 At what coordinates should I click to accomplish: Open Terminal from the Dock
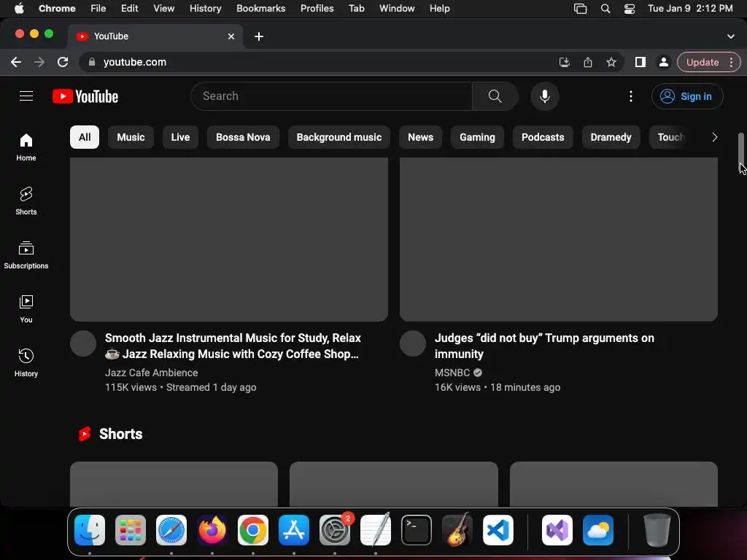click(x=417, y=530)
